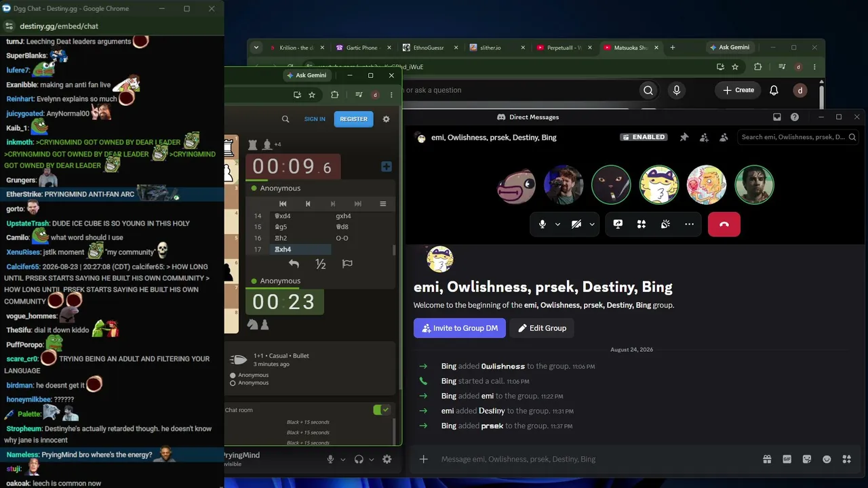Open sticker picker in Discord

(807, 459)
